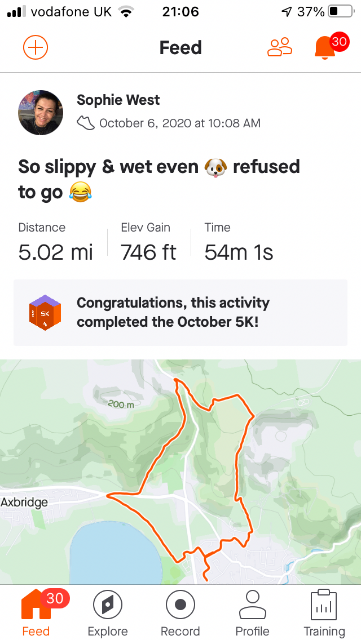This screenshot has height=640, width=361.
Task: Tap the Sophie West name link
Action: click(118, 100)
